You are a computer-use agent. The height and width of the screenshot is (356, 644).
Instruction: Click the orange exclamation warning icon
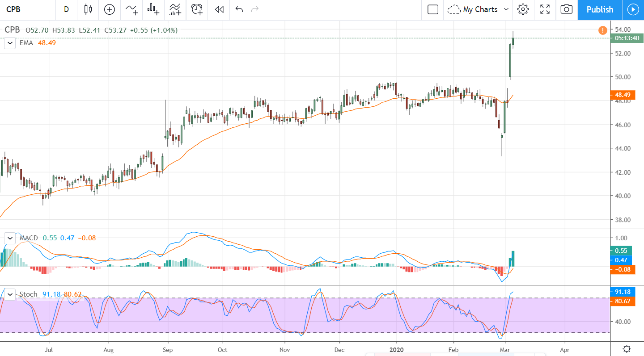tap(603, 30)
